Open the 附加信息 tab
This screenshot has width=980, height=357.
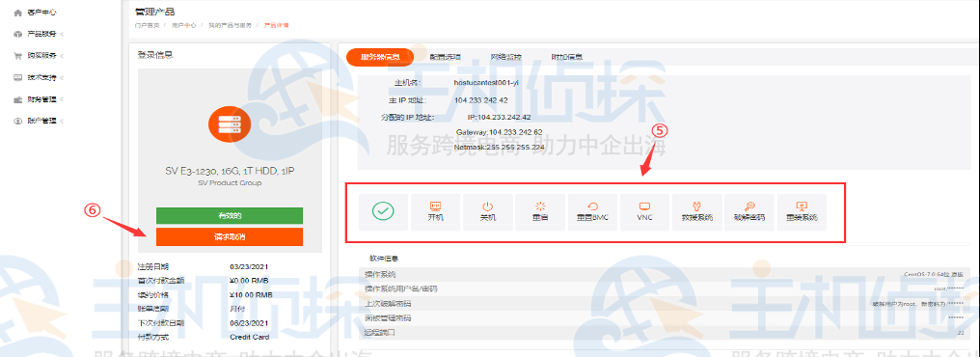click(x=566, y=57)
